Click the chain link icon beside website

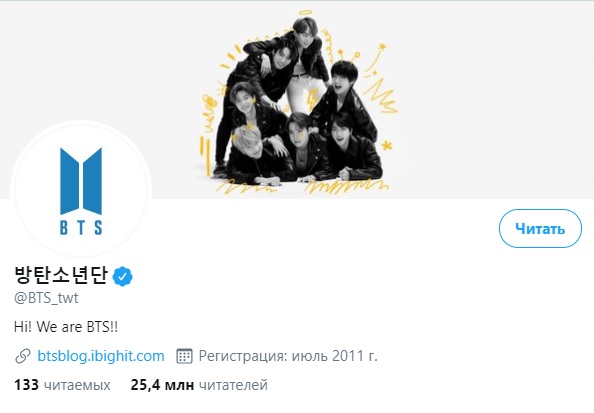click(23, 356)
